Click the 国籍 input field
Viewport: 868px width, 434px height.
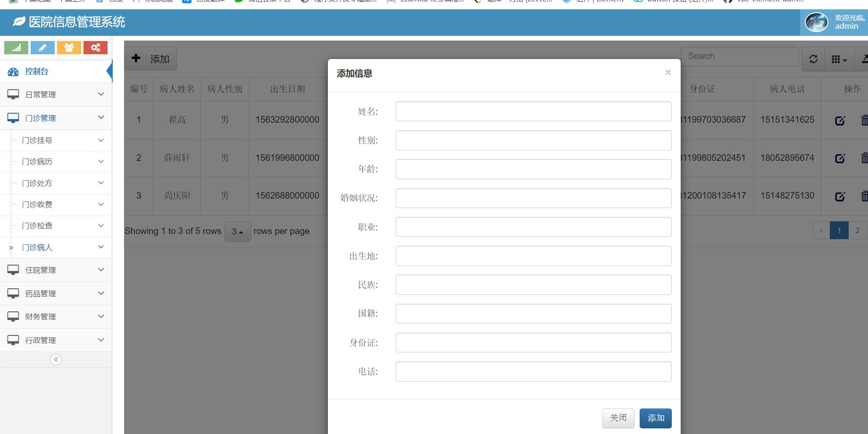click(x=534, y=314)
